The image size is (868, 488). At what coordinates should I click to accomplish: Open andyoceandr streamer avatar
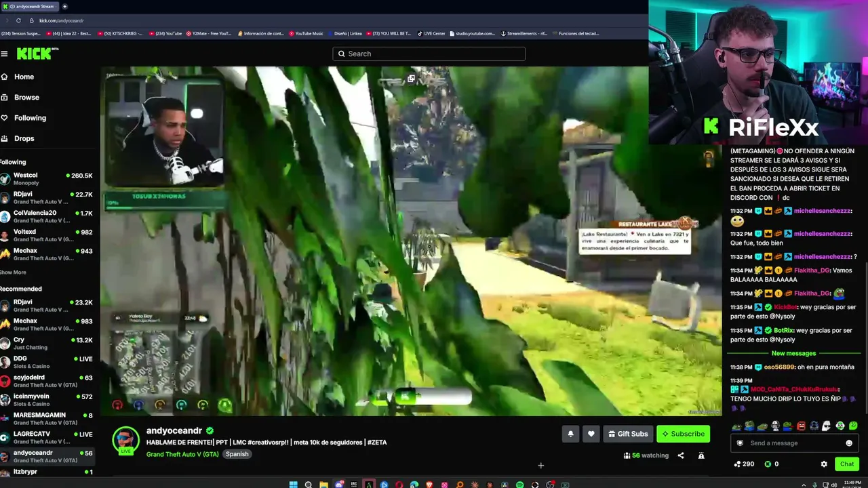[x=125, y=441]
